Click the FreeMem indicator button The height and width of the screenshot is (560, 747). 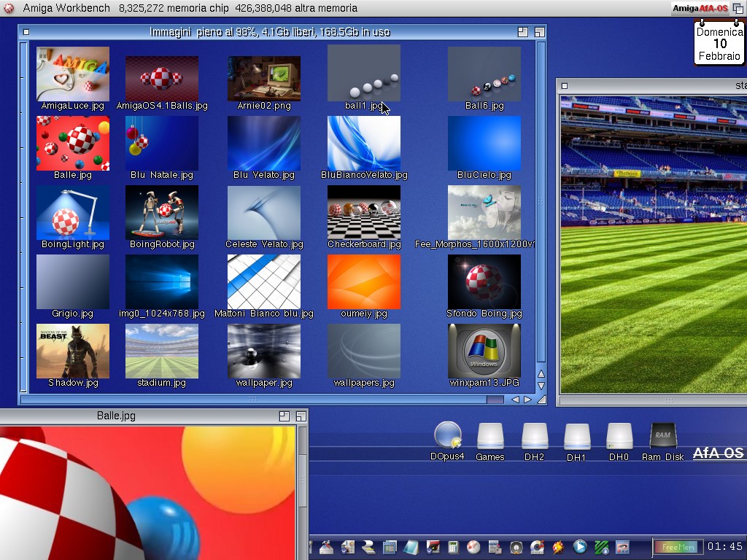click(x=676, y=546)
